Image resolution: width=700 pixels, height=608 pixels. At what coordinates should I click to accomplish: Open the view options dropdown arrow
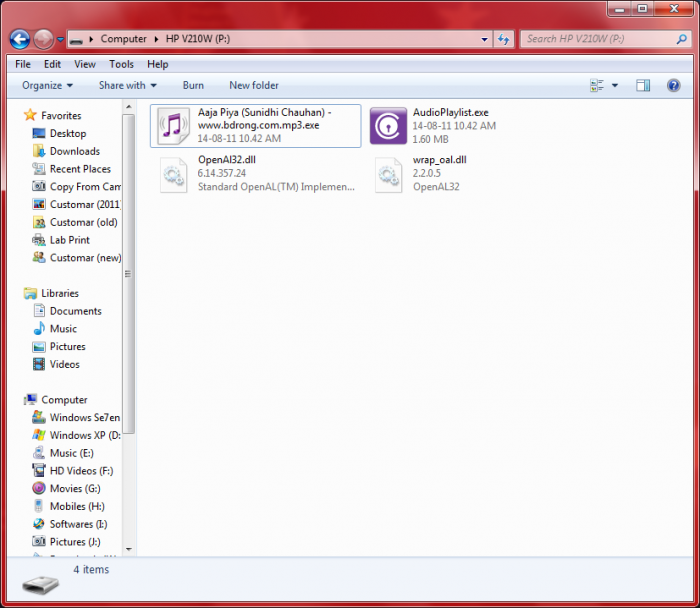(x=615, y=85)
